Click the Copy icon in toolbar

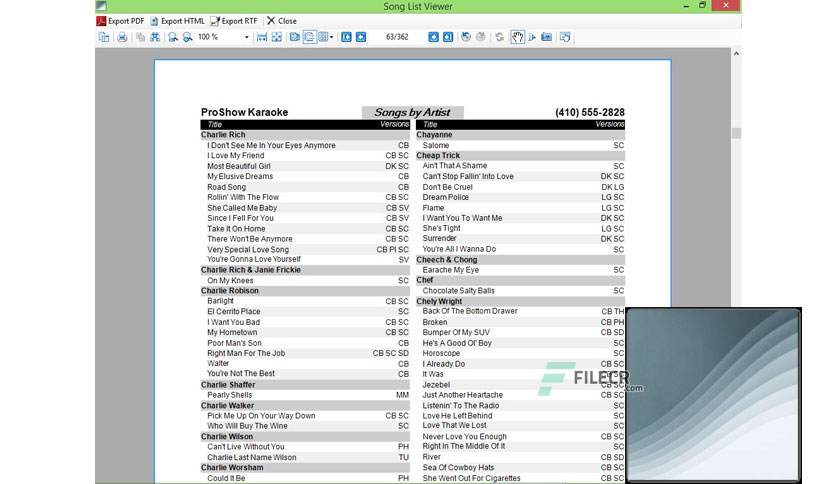point(140,37)
